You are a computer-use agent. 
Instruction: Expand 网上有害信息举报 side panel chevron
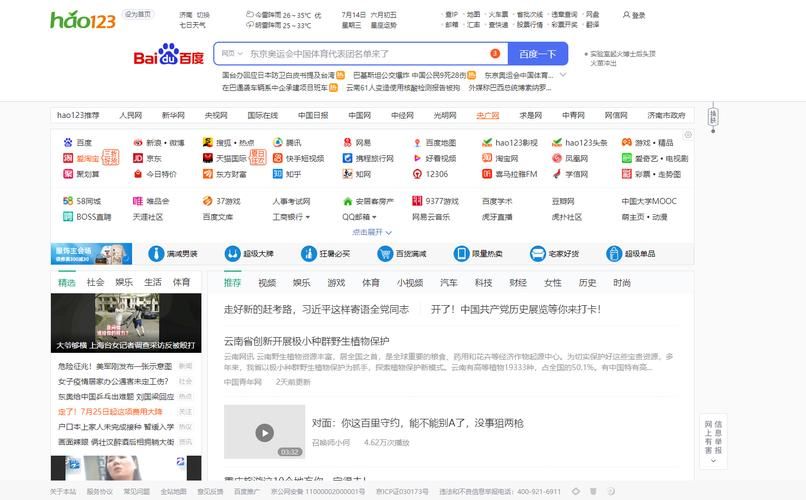point(713,460)
